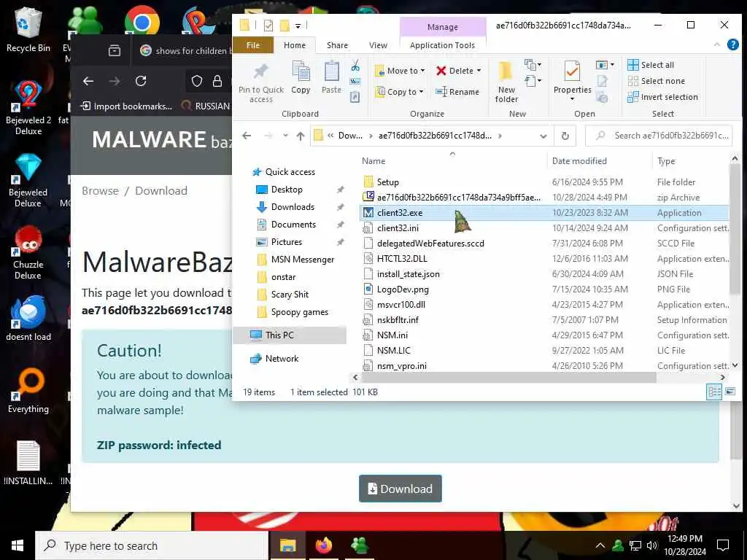Viewport: 747px width, 560px height.
Task: Select This PC in the navigation pane
Action: [x=279, y=335]
